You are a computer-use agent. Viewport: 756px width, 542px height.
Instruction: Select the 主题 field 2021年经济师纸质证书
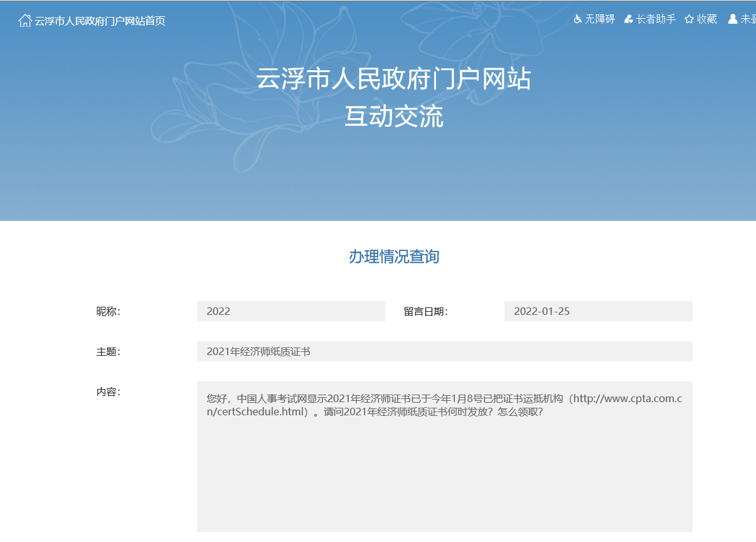444,351
